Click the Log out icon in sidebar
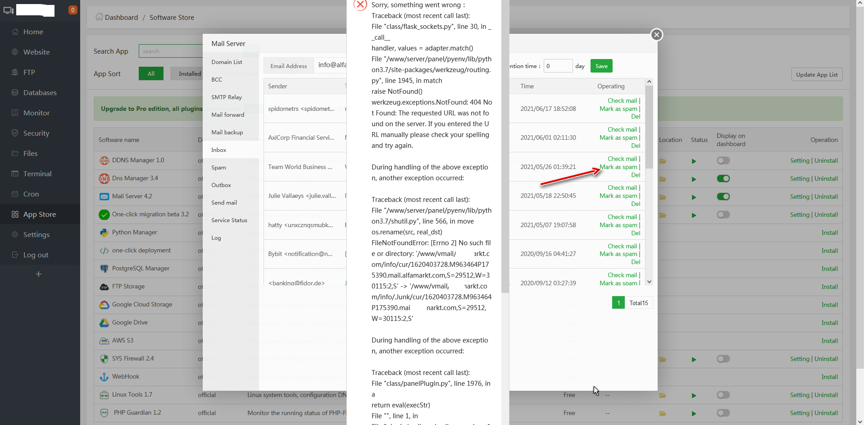The width and height of the screenshot is (868, 425). [x=15, y=255]
